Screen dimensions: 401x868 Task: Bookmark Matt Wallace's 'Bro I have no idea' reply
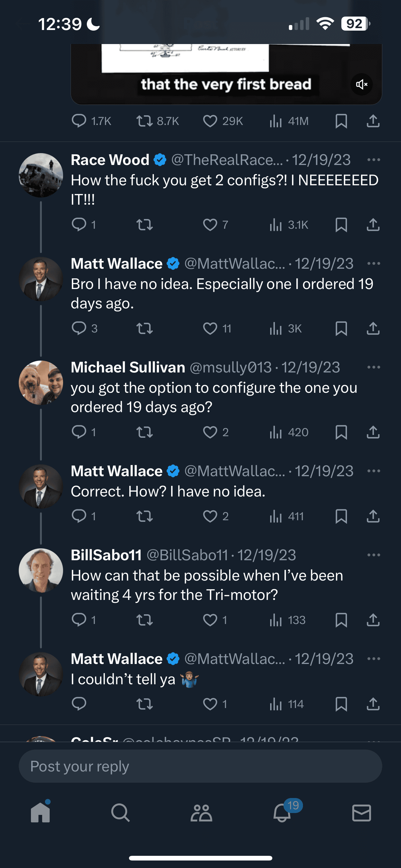(341, 328)
